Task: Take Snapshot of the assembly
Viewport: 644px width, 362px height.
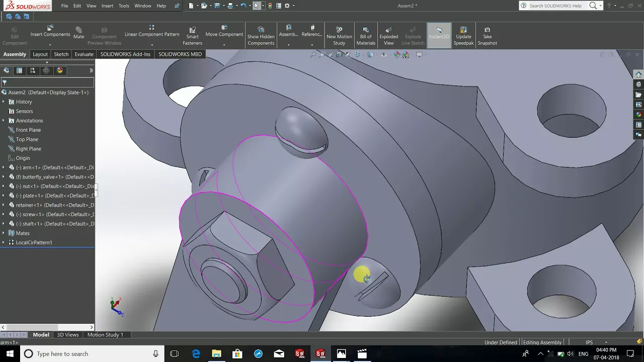Action: tap(487, 36)
